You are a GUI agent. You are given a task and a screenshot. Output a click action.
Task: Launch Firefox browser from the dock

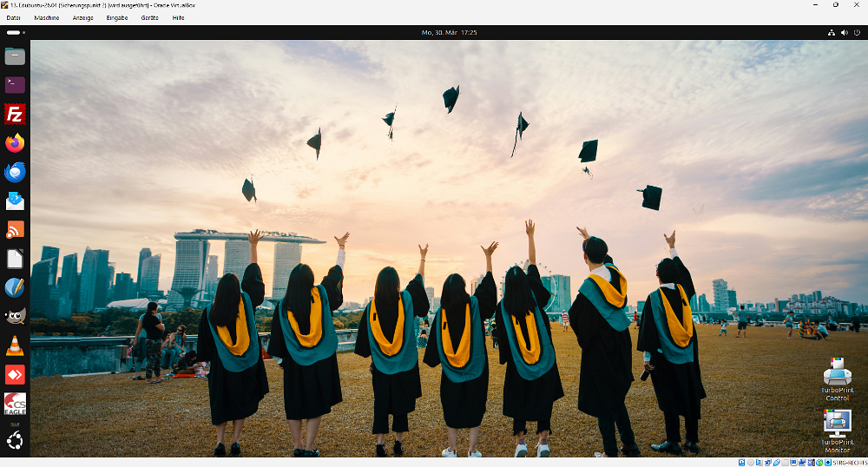15,143
